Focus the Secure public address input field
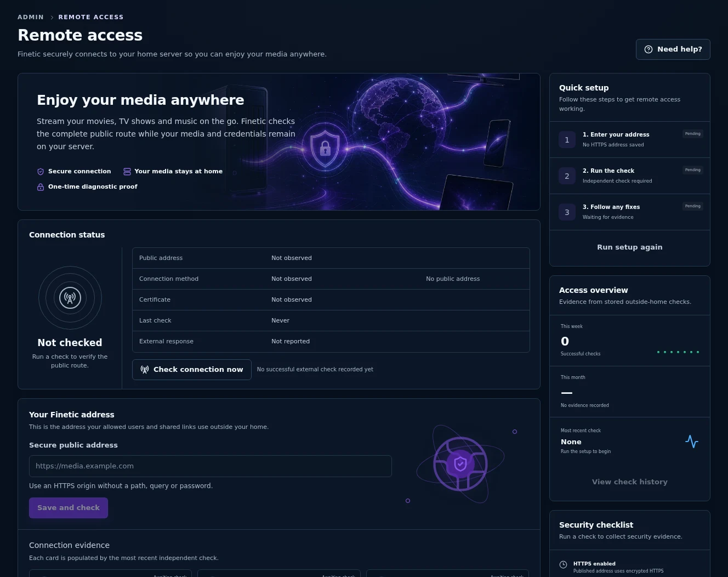 211,466
